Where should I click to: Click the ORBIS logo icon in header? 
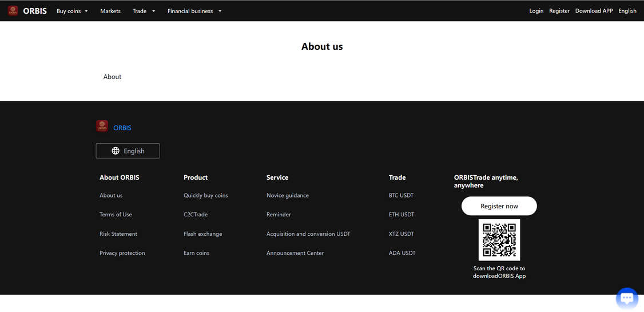click(13, 11)
